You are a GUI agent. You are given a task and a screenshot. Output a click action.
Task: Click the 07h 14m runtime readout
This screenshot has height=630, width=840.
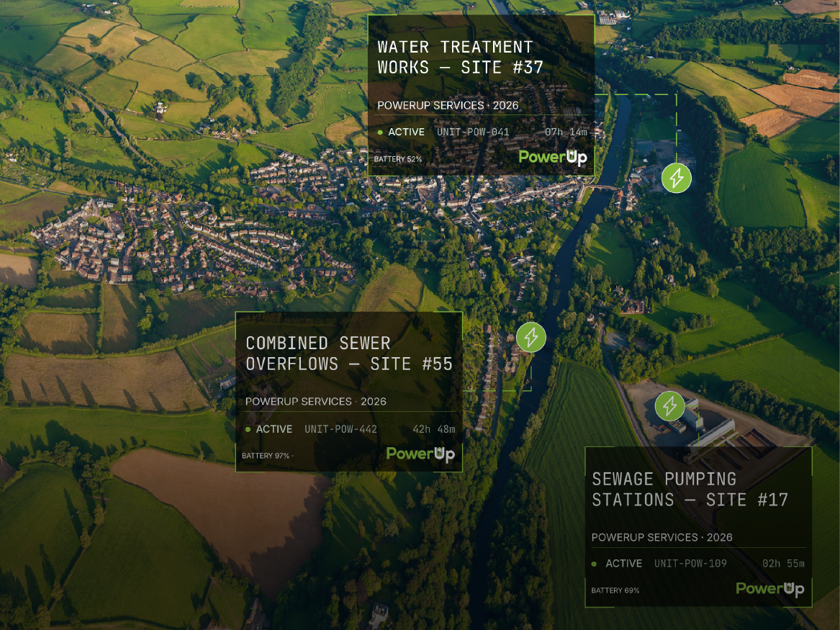566,132
